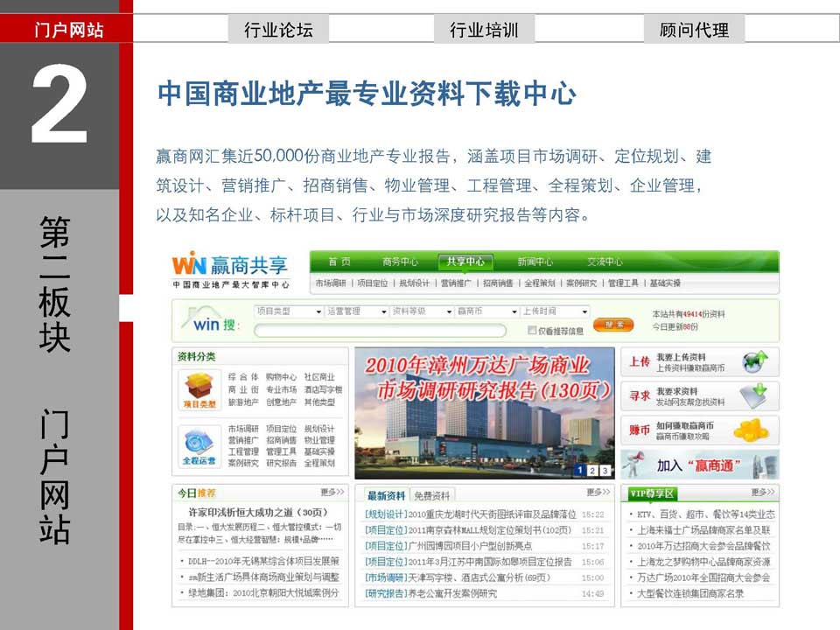Viewport: 840px width, 630px height.
Task: Expand 更多>> in the VIP尊享区 panel
Action: coord(763,492)
